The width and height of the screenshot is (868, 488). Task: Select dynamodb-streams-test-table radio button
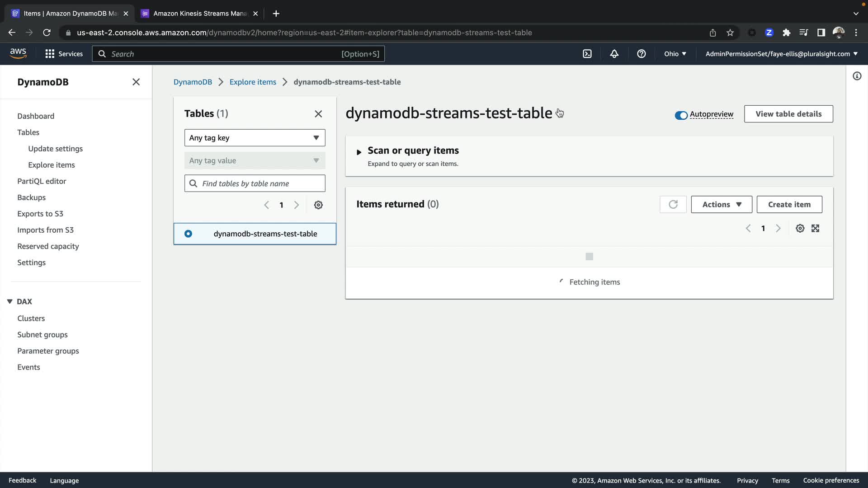[188, 234]
